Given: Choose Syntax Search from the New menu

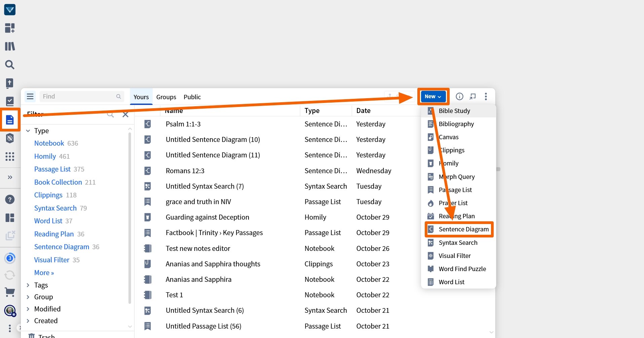Looking at the screenshot, I should (458, 243).
